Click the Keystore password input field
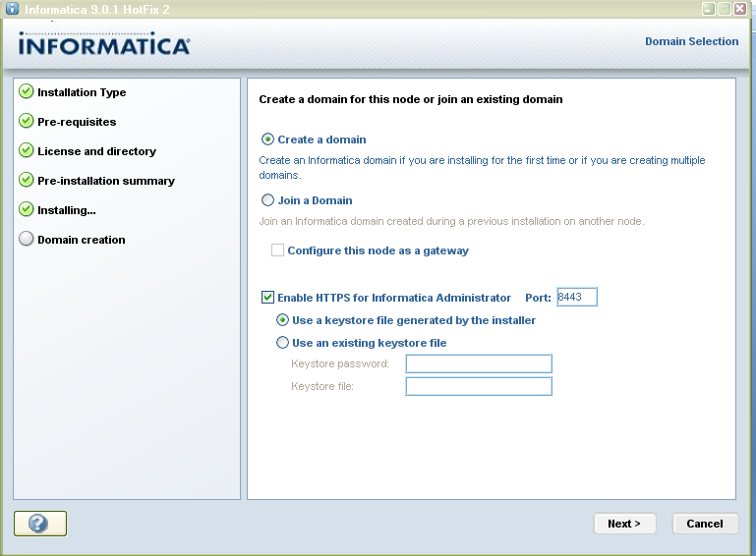 tap(479, 363)
